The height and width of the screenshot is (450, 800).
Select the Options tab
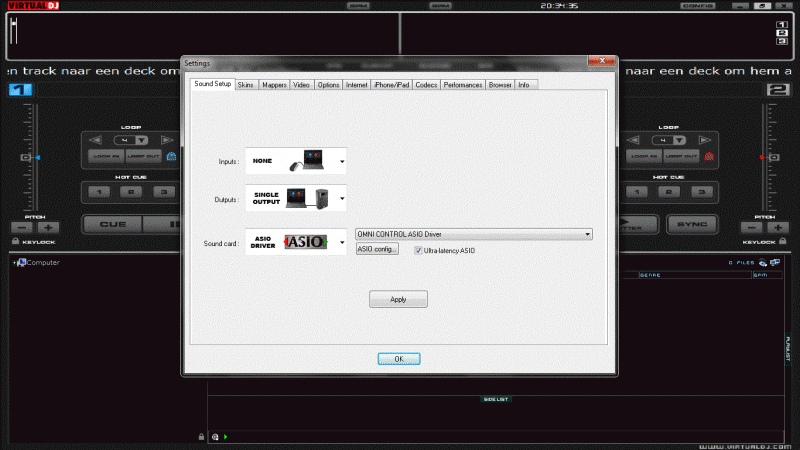pyautogui.click(x=328, y=85)
